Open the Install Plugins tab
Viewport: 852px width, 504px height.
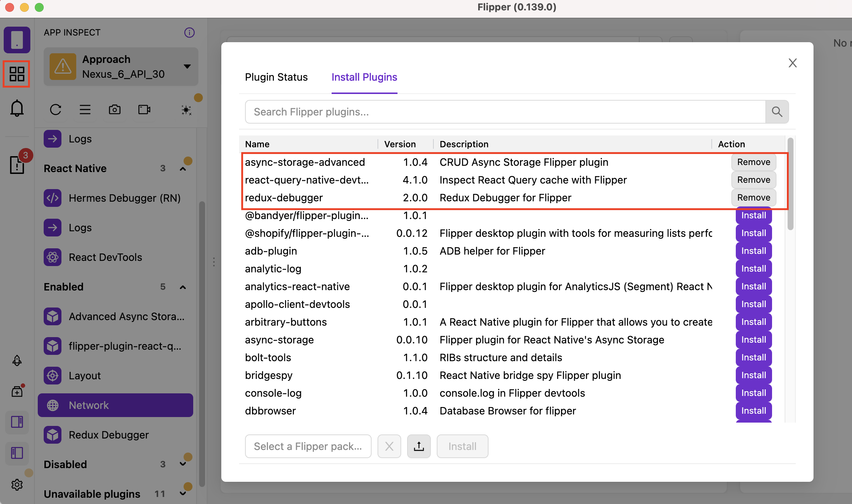(x=364, y=77)
